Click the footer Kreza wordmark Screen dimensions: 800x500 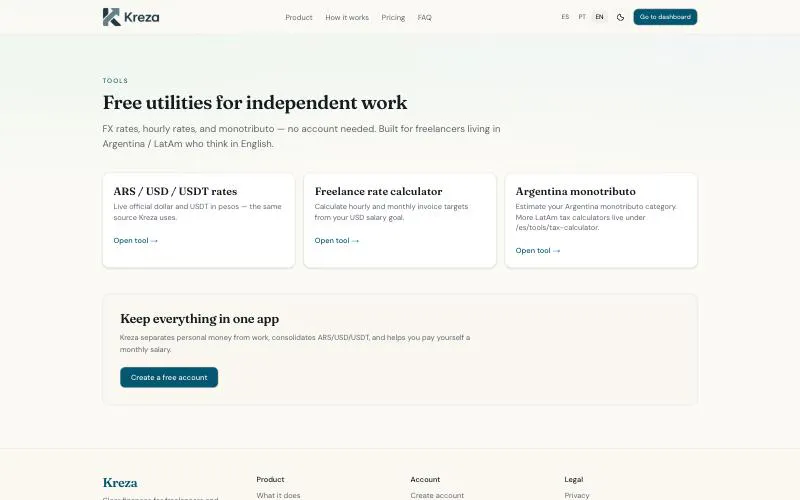click(x=120, y=483)
